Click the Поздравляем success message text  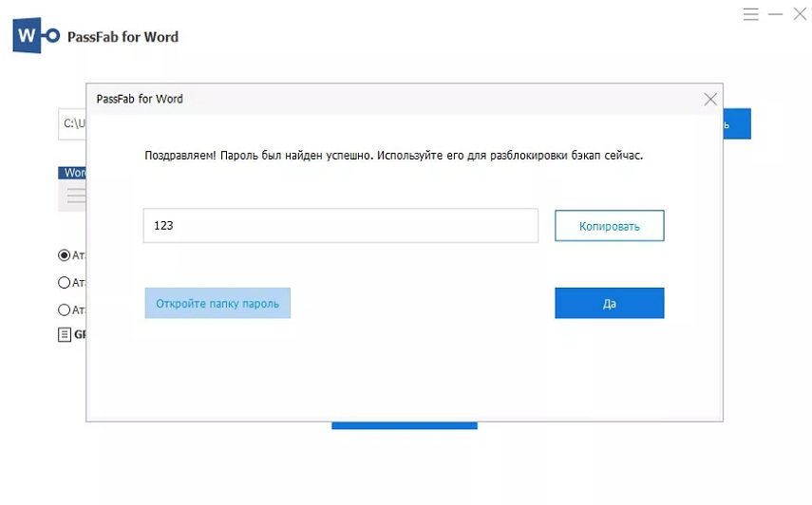tap(393, 156)
